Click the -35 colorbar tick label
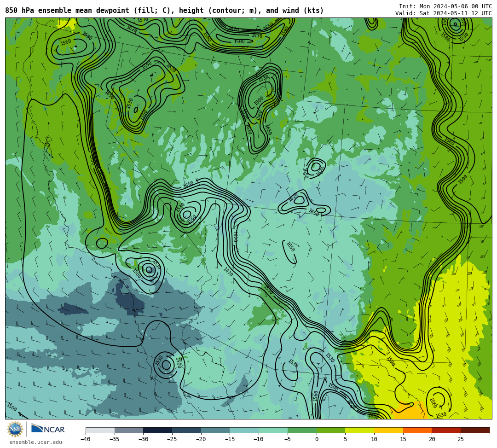The height and width of the screenshot is (448, 497). (114, 439)
